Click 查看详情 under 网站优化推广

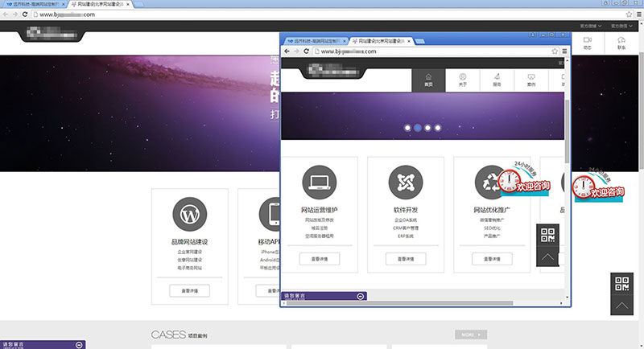click(x=492, y=259)
